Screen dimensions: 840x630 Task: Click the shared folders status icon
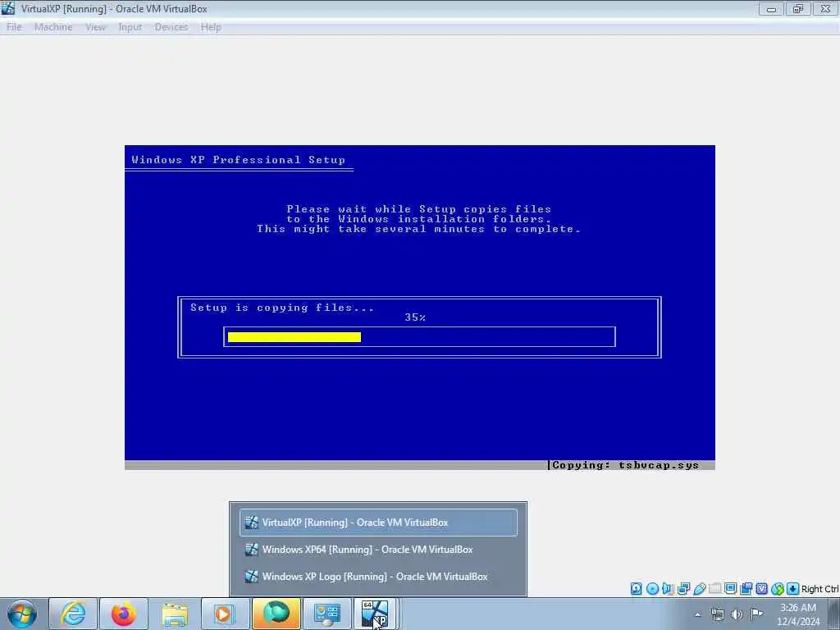tap(714, 589)
